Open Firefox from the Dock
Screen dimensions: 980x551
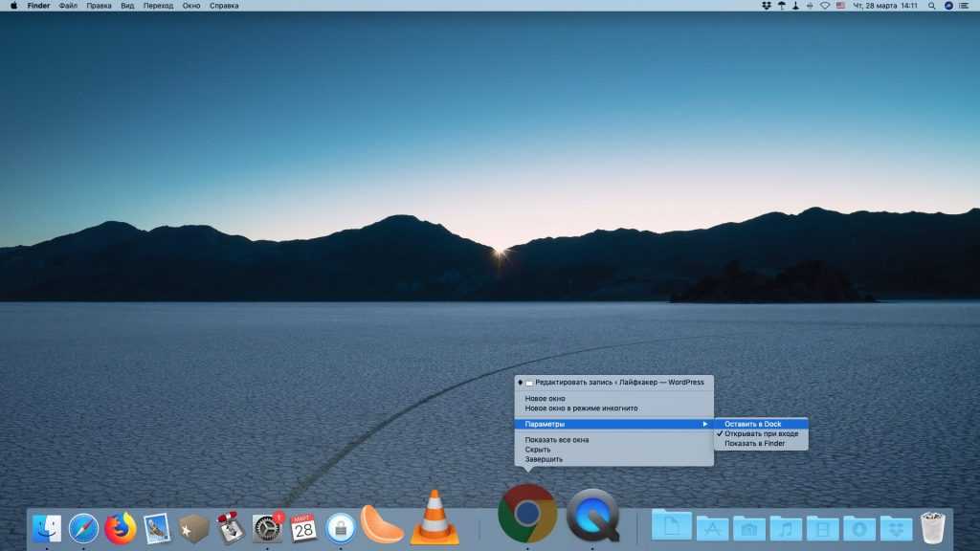[121, 528]
